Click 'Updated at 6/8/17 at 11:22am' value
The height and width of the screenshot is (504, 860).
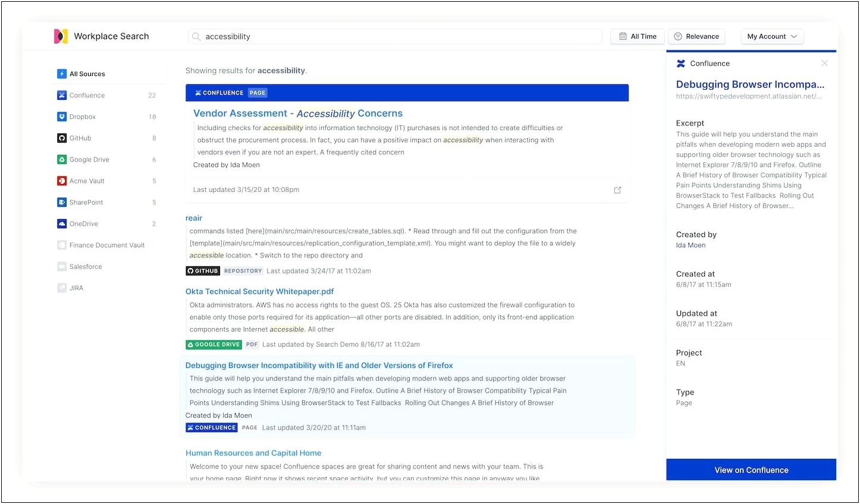pyautogui.click(x=704, y=324)
